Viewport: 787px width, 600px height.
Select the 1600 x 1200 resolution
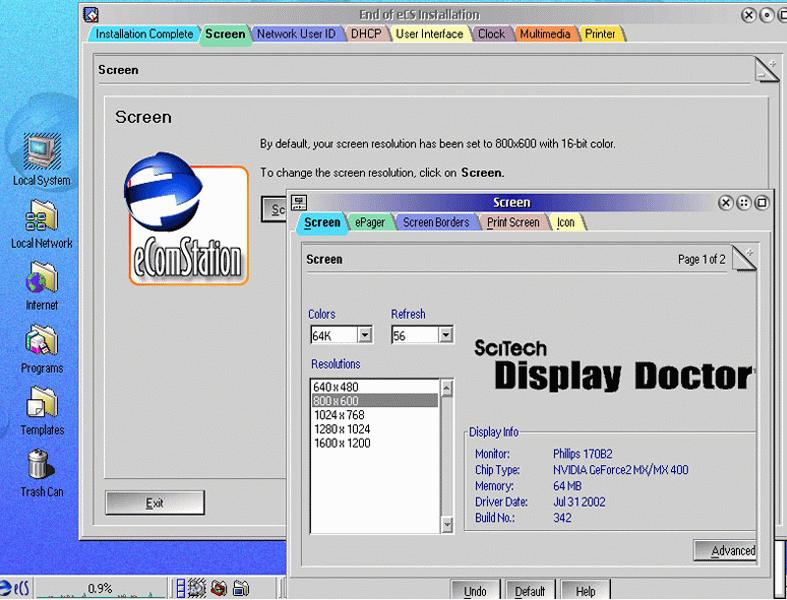[375, 443]
